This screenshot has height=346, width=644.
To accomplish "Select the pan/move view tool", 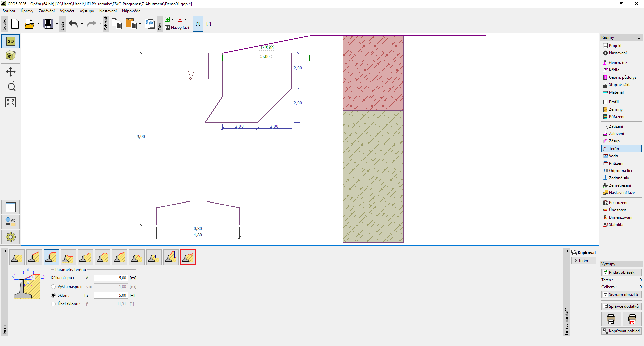I will (x=10, y=72).
